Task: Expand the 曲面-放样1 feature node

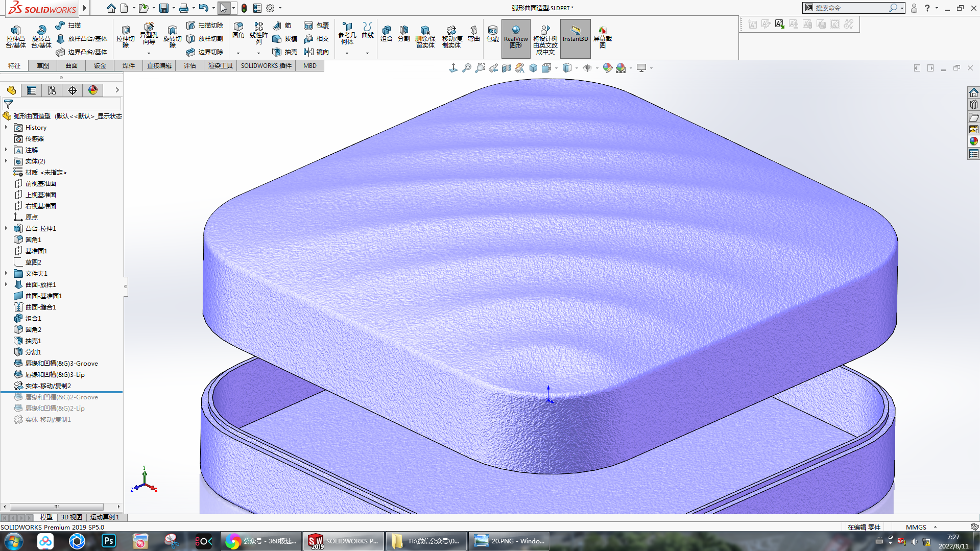Action: click(x=6, y=284)
